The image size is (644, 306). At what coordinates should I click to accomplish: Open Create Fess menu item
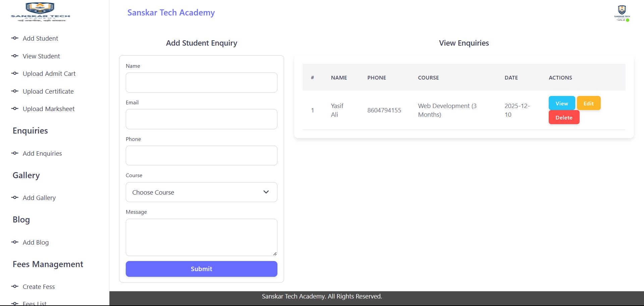[x=39, y=287]
